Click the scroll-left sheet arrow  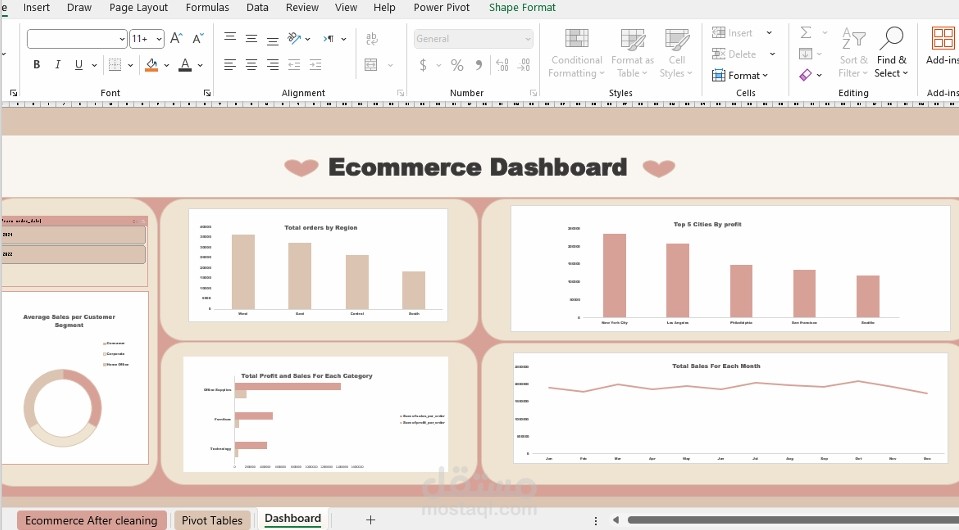[x=616, y=520]
